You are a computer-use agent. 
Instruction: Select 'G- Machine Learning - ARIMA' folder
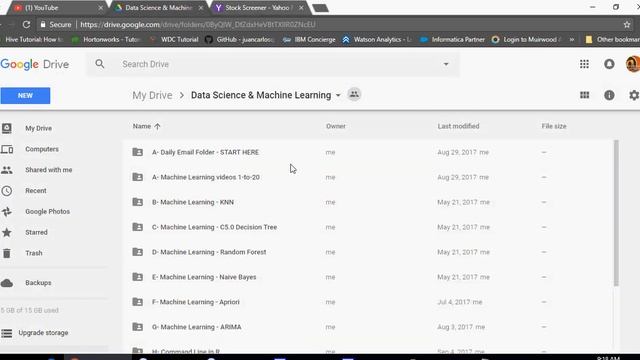196,327
